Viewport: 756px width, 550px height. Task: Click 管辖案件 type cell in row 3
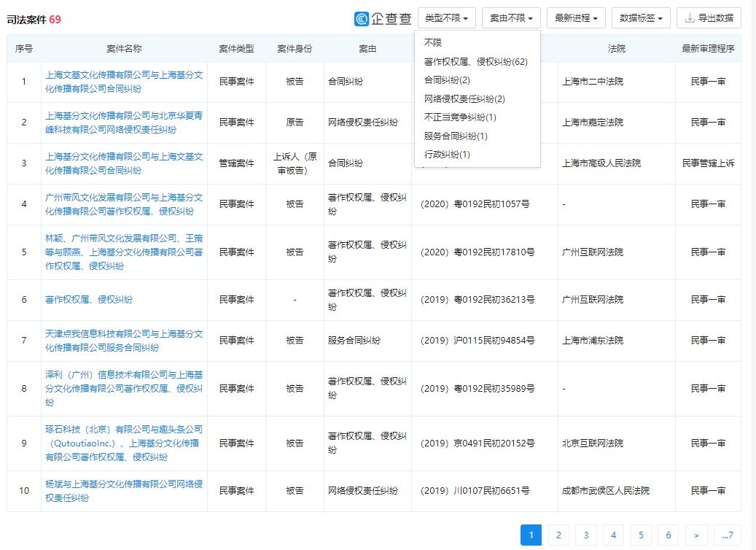pos(236,163)
